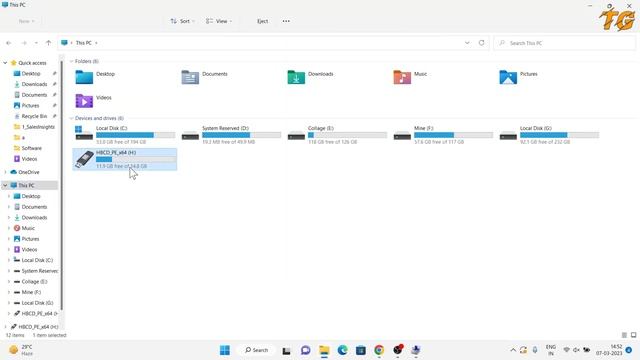The width and height of the screenshot is (640, 360).
Task: Select Mine (F:) in navigation tree
Action: tap(31, 292)
